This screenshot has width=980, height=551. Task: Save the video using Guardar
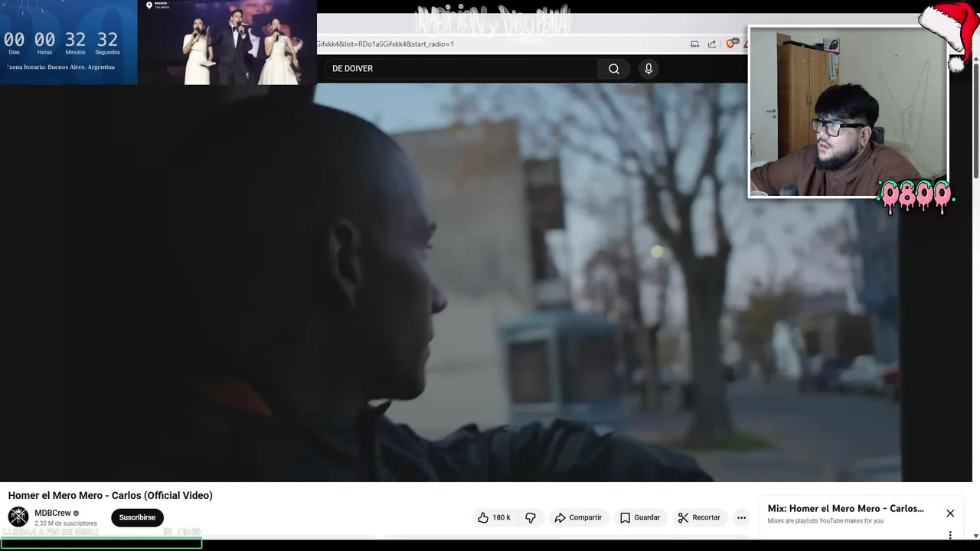coord(640,517)
